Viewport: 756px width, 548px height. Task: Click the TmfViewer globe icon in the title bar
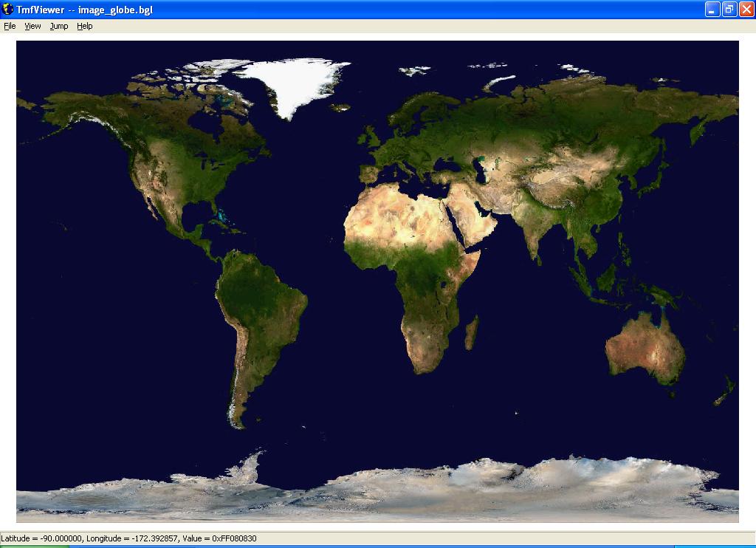(7, 10)
